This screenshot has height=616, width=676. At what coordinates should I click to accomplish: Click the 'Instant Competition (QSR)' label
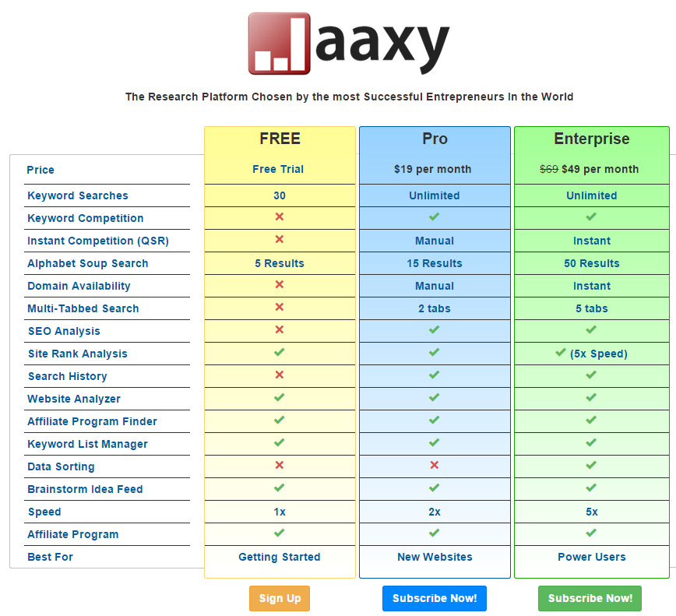[x=98, y=241]
